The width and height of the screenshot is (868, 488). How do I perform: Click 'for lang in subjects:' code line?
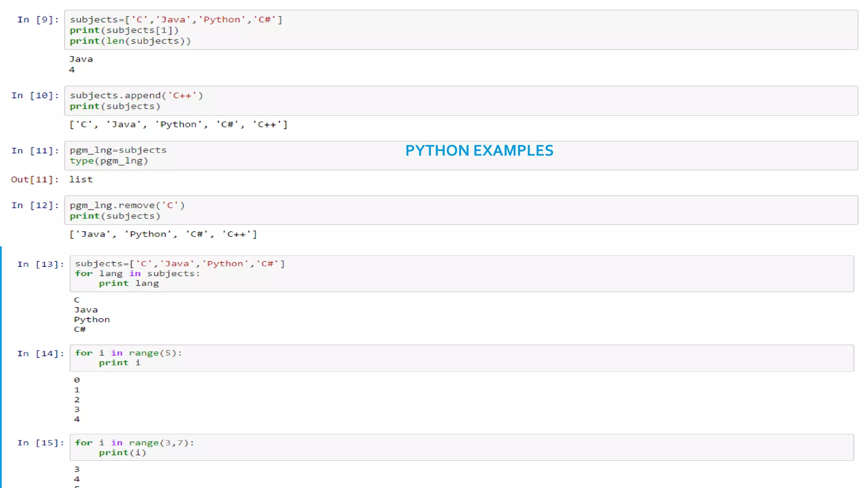[137, 274]
